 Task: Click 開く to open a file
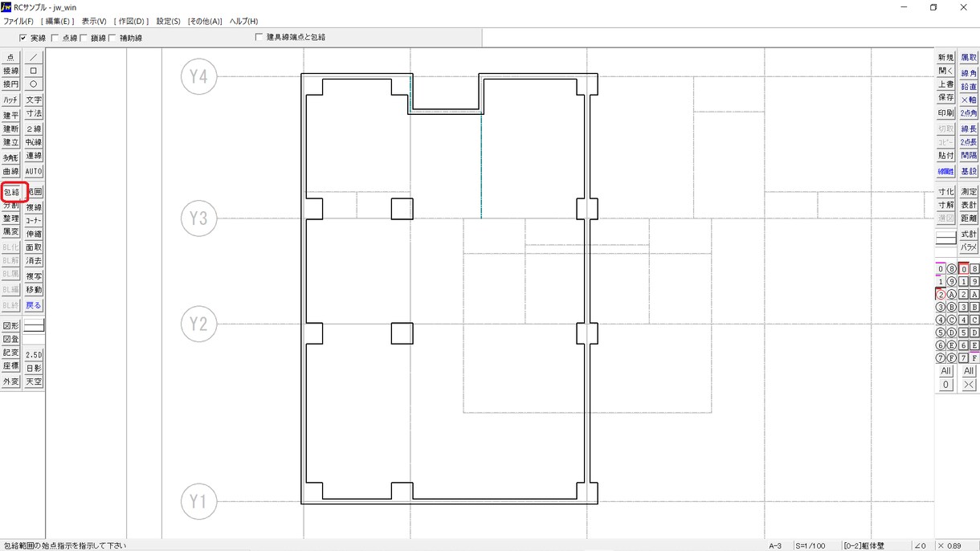[945, 71]
